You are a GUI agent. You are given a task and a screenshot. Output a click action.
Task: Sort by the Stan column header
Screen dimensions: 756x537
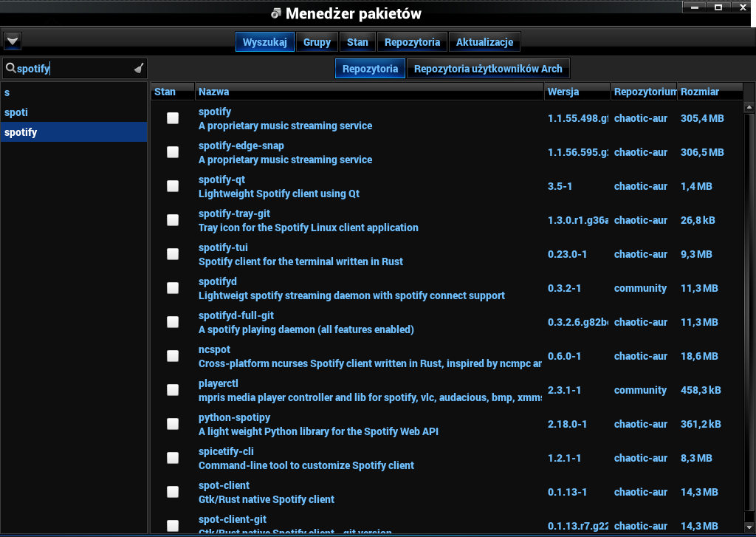pos(173,92)
